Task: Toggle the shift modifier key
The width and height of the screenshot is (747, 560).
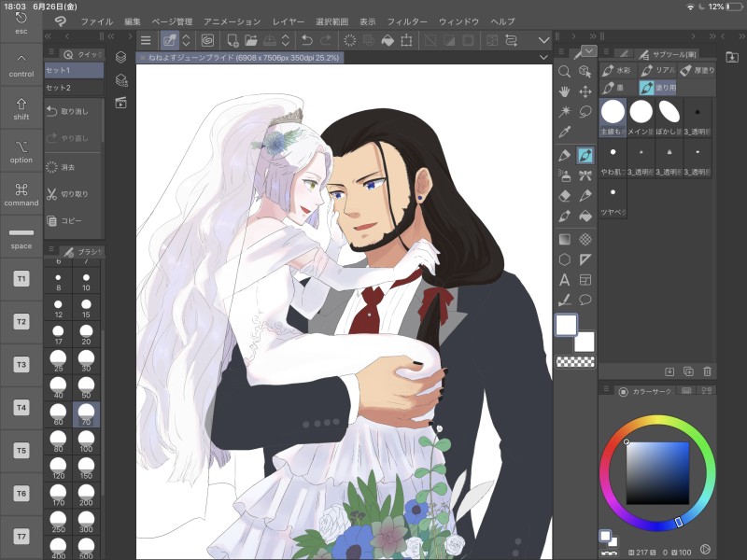Action: pyautogui.click(x=21, y=108)
